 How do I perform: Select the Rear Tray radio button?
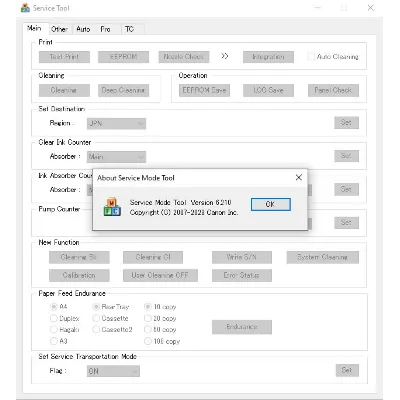coord(96,306)
